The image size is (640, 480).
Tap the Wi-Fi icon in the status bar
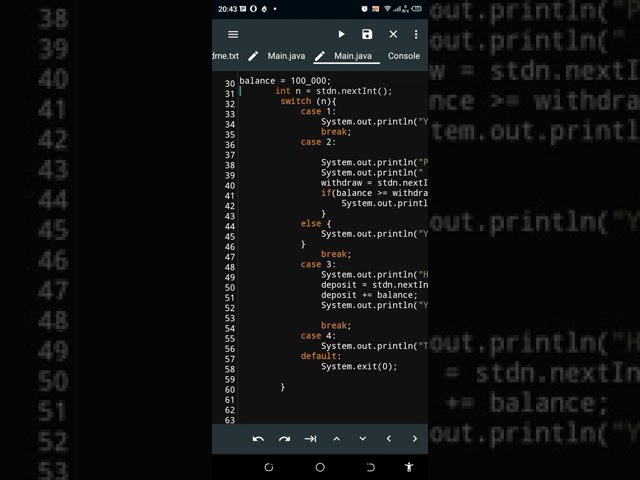(387, 9)
